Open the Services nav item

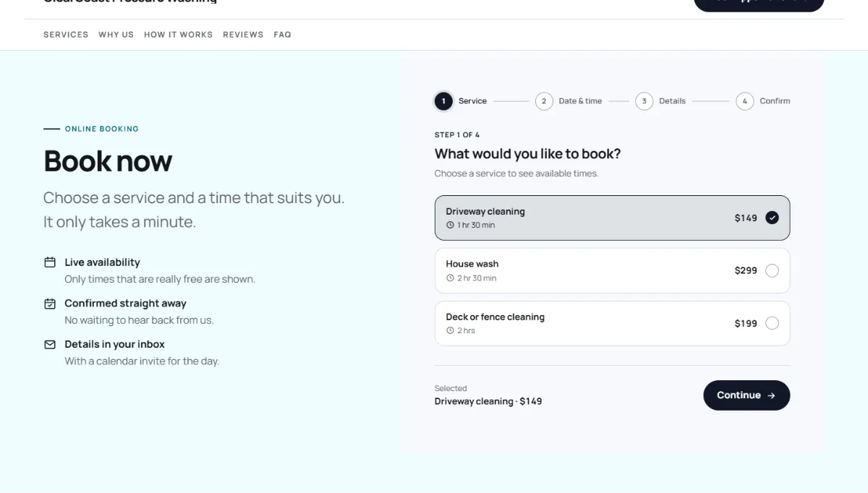[66, 35]
